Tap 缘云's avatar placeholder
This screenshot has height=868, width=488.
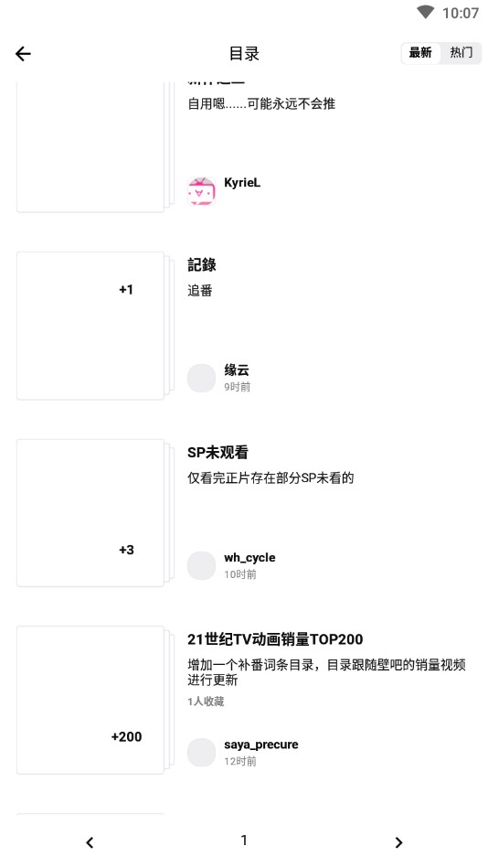(x=201, y=378)
